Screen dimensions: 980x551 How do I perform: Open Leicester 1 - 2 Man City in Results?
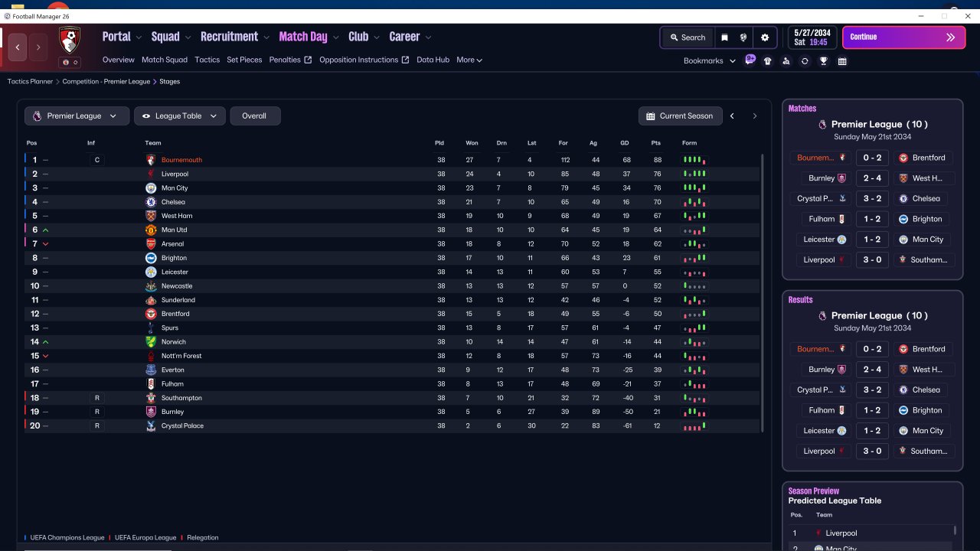873,431
